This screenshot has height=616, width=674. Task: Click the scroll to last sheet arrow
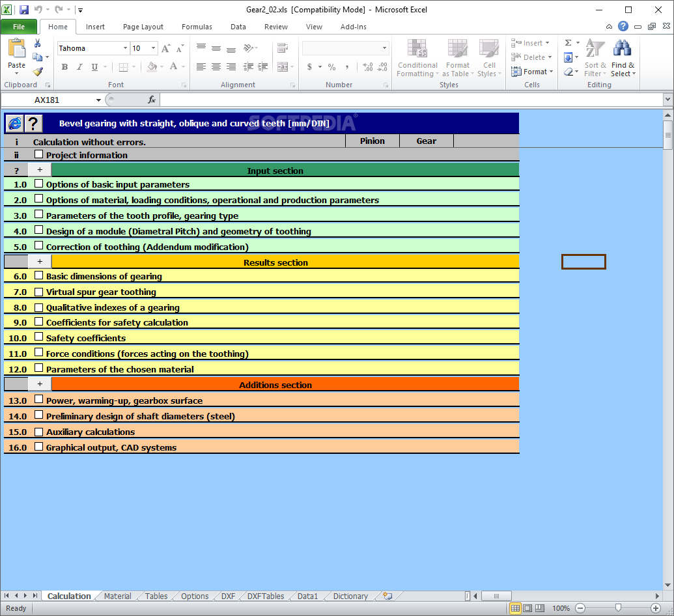point(35,596)
